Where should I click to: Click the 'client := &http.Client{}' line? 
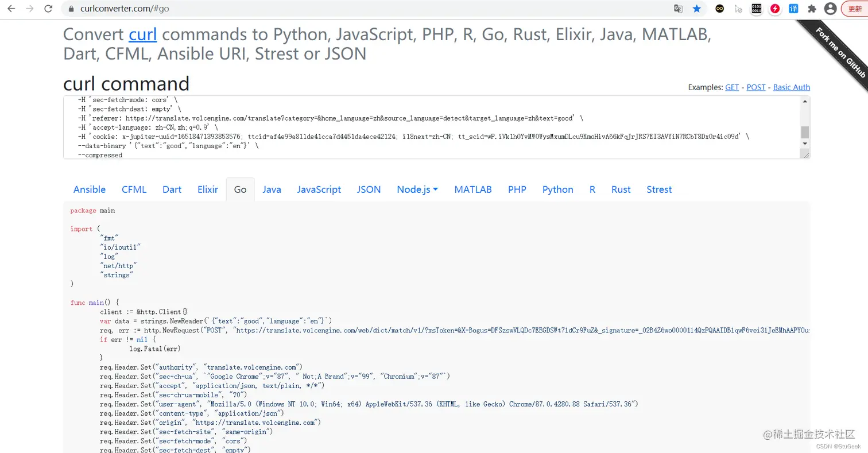click(x=144, y=312)
